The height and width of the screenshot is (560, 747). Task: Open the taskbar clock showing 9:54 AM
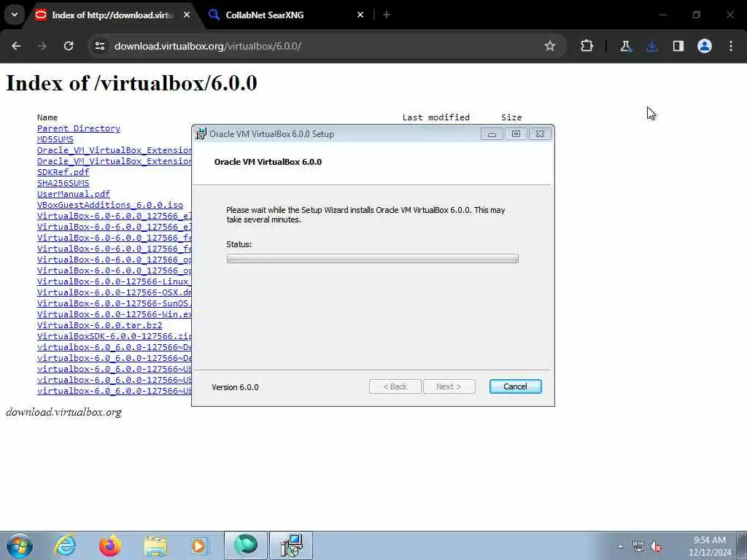[x=709, y=545]
